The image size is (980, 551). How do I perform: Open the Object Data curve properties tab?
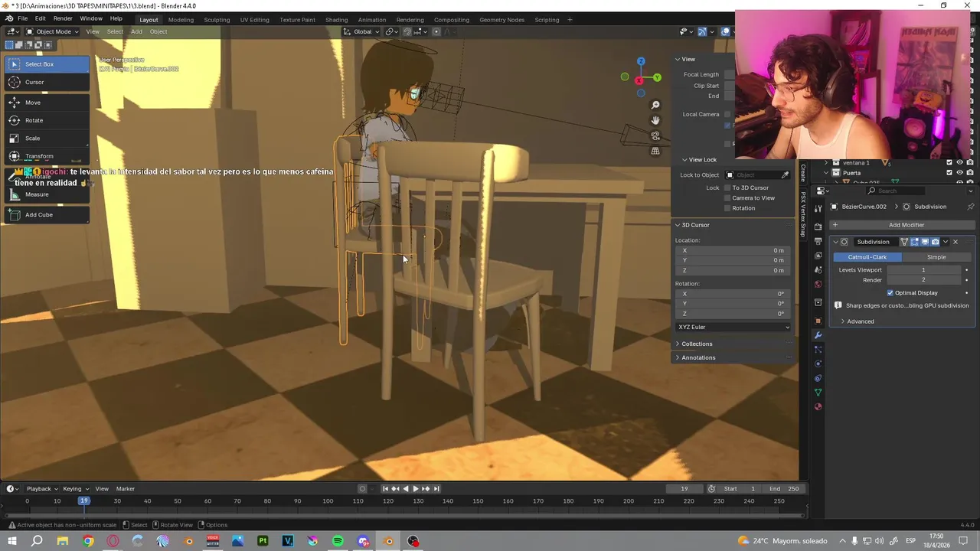click(818, 393)
